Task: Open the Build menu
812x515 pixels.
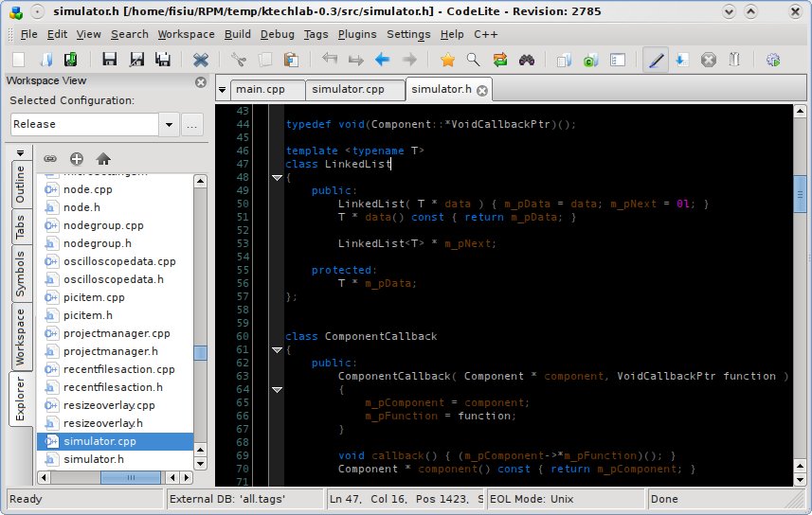Action: [x=237, y=34]
